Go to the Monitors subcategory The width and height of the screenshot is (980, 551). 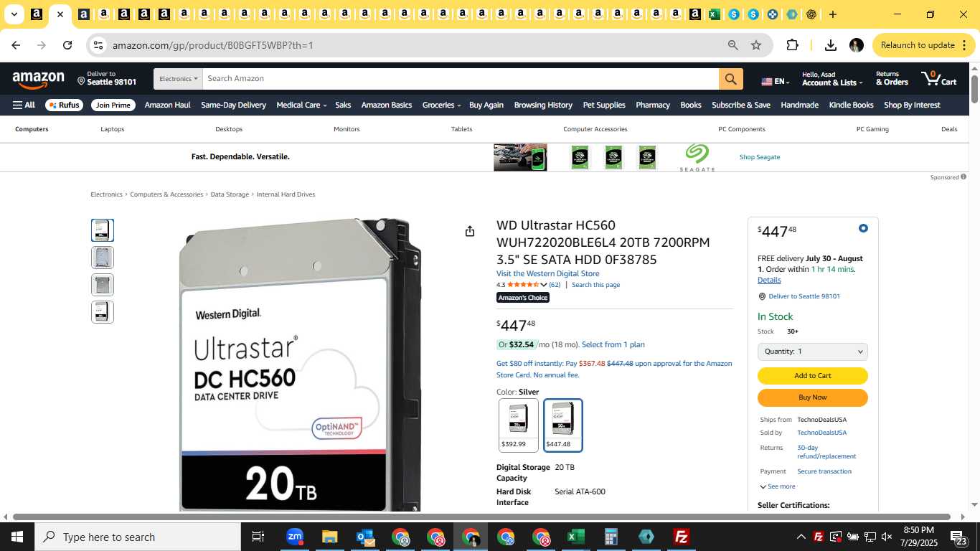coord(347,129)
